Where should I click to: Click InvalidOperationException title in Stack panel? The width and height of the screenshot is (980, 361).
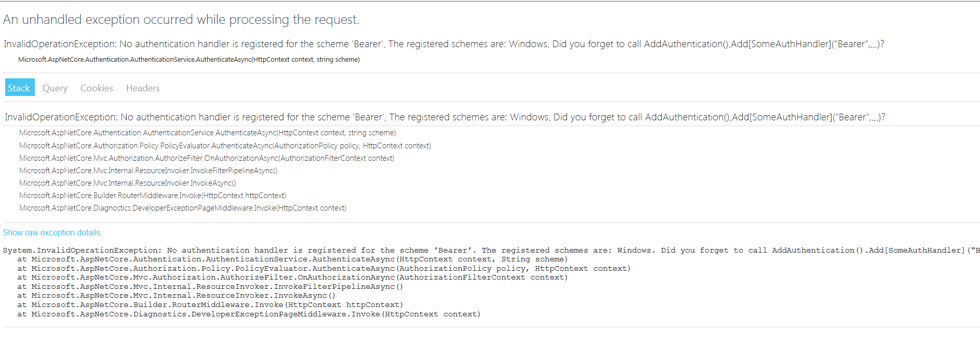pos(445,117)
